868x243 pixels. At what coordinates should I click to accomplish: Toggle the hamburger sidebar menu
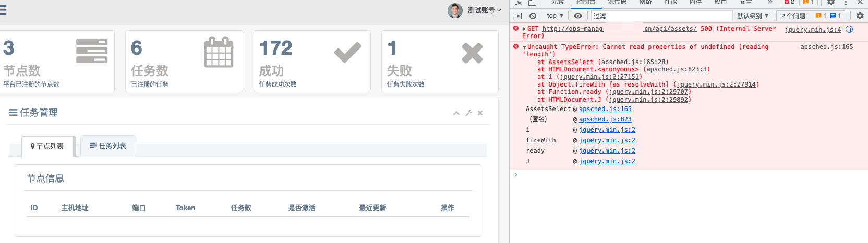click(3, 9)
